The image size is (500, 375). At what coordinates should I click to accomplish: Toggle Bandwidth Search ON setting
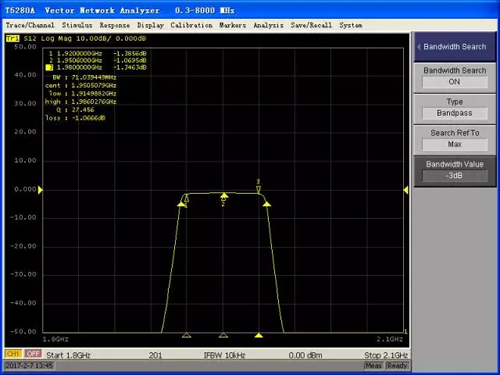[454, 82]
